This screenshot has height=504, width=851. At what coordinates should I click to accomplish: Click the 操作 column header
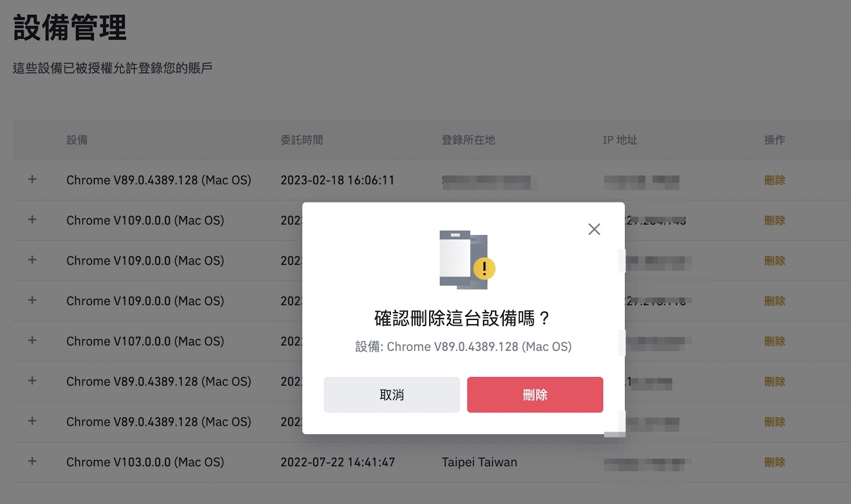tap(774, 140)
